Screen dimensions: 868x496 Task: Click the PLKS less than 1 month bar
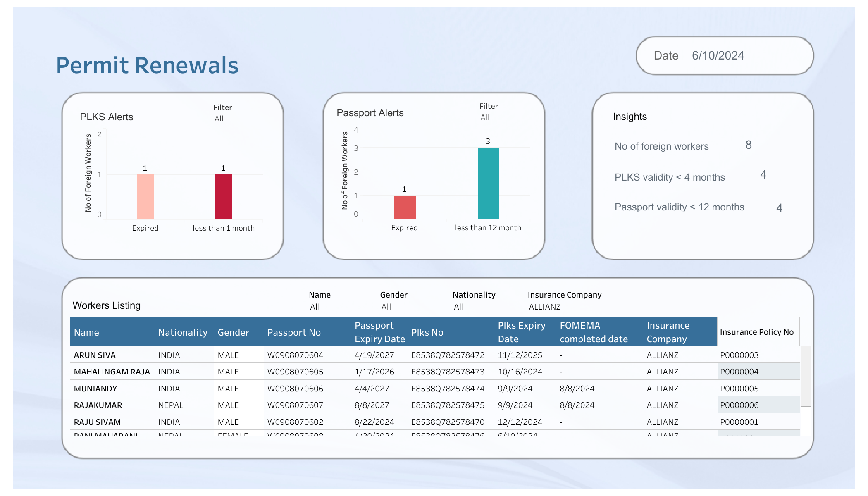[224, 197]
